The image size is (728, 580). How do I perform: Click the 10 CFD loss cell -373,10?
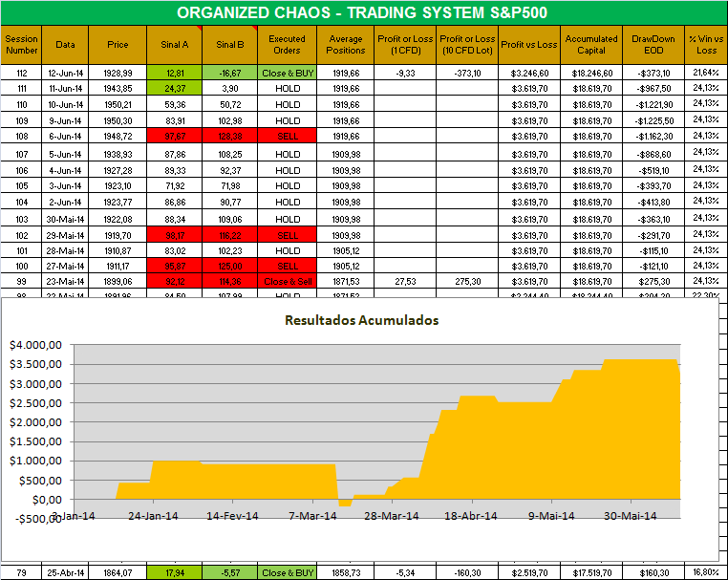(x=467, y=73)
